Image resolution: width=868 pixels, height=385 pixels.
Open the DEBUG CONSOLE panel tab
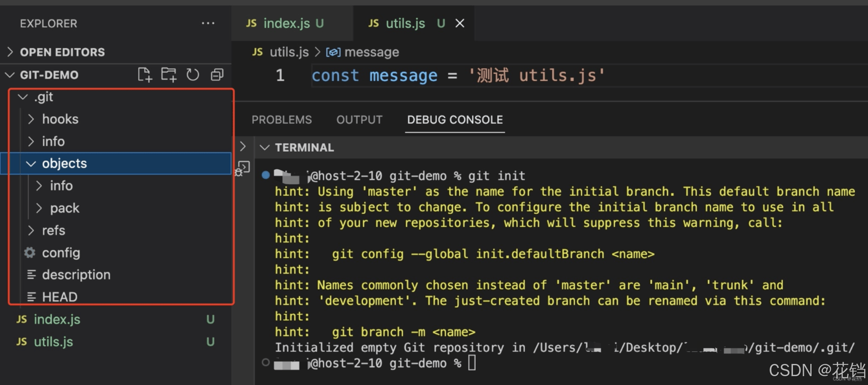pyautogui.click(x=455, y=120)
